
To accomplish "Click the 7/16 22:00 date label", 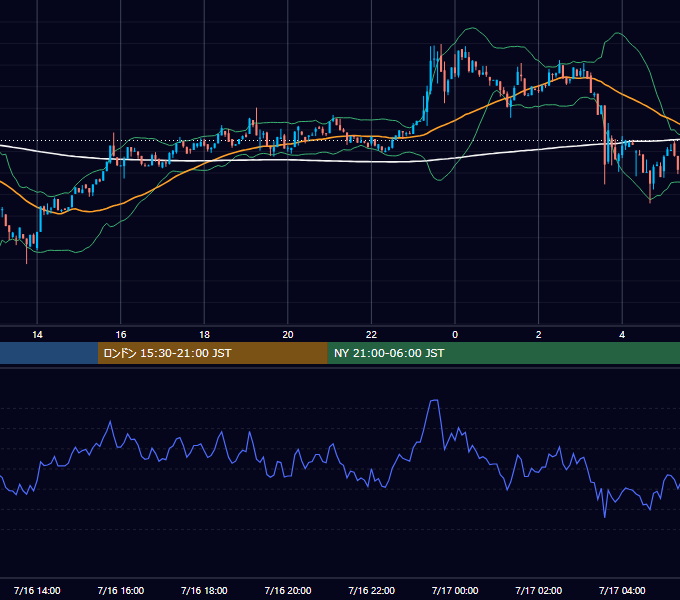I will (x=371, y=590).
